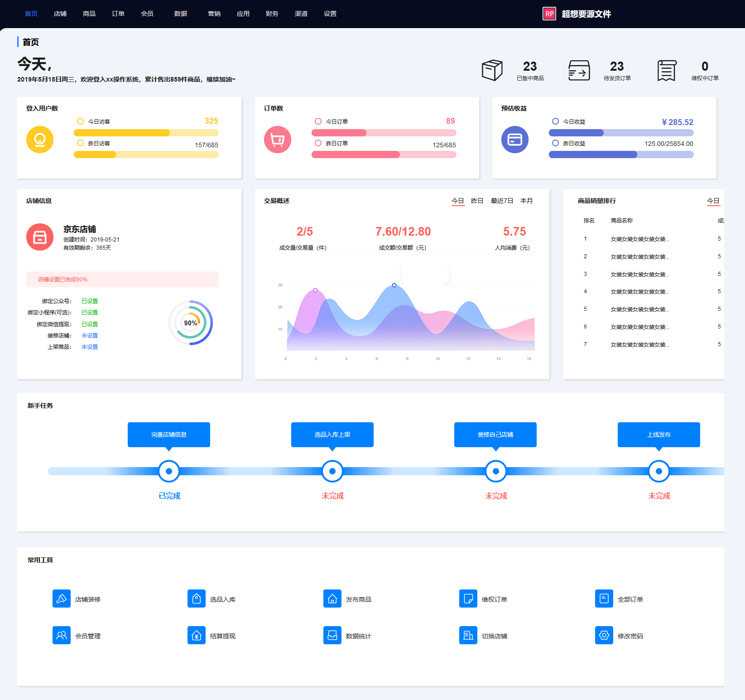Click the 今日访客 yellow progress bar
This screenshot has height=700, width=745.
click(146, 133)
